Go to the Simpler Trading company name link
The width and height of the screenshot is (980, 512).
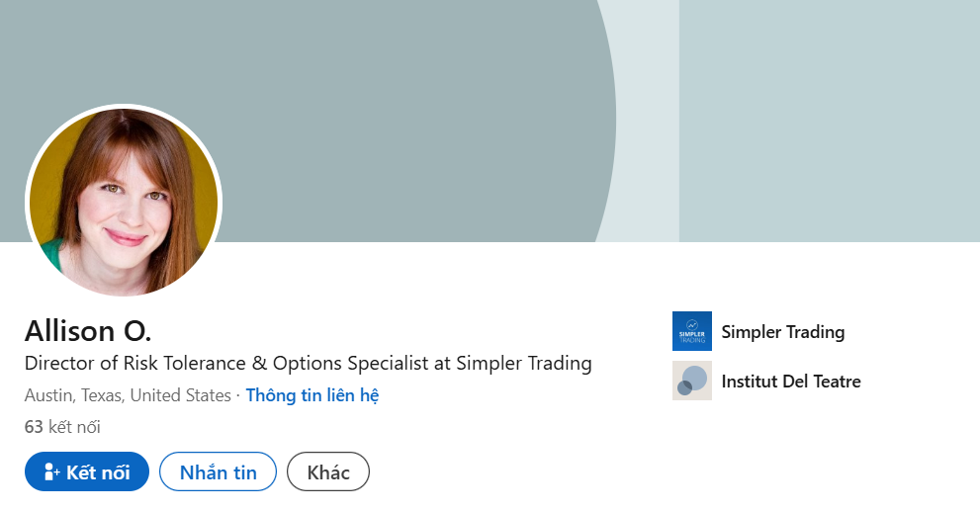782,331
